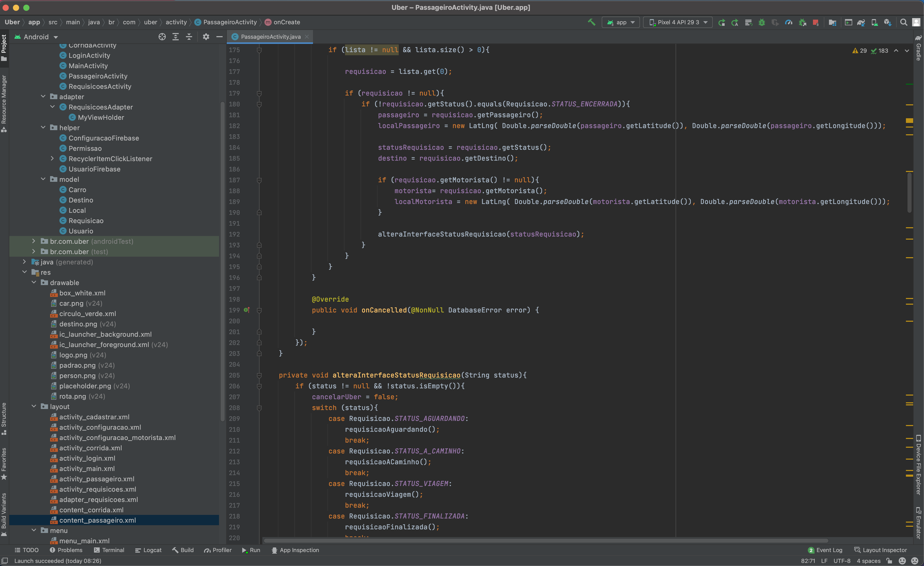Open Search Everywhere magnifier icon

click(x=904, y=22)
